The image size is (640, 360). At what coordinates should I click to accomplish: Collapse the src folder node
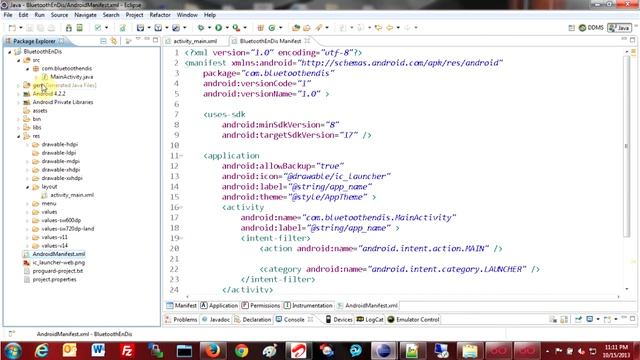tap(19, 60)
